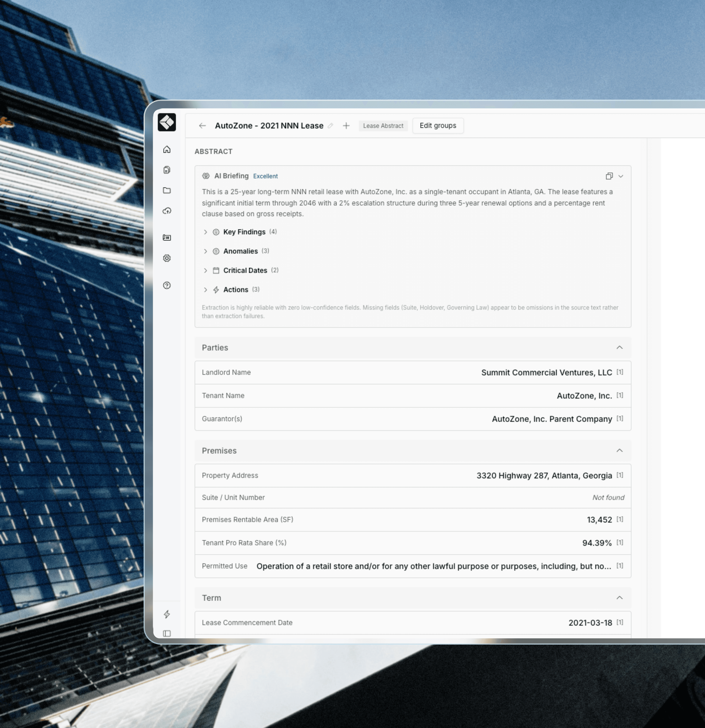
Task: Click the cloud upload icon in sidebar
Action: coord(167,211)
